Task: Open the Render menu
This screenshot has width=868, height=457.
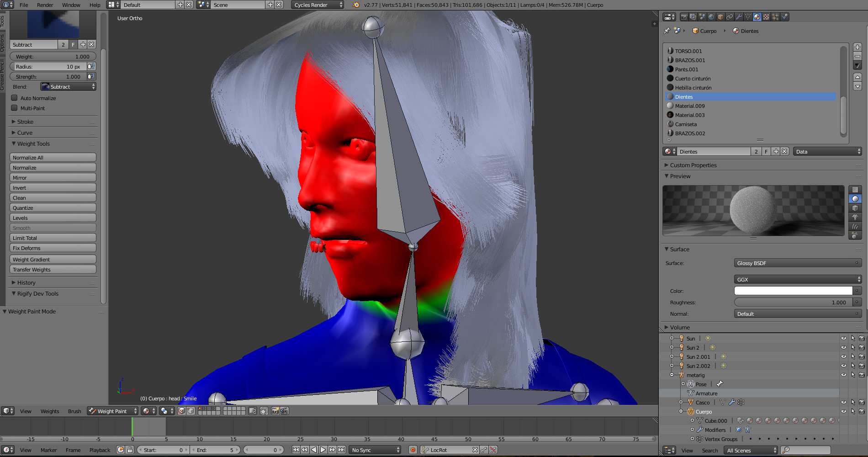Action: click(45, 5)
